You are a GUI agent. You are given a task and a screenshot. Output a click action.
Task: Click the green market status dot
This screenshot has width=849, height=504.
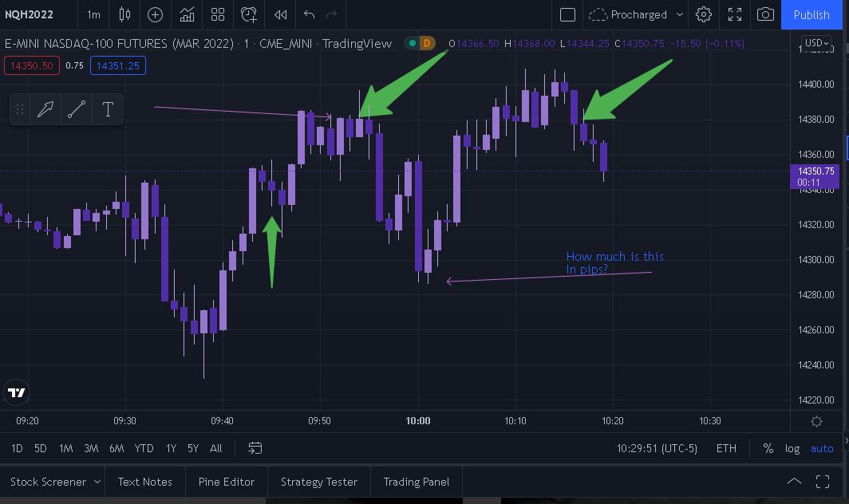(412, 43)
